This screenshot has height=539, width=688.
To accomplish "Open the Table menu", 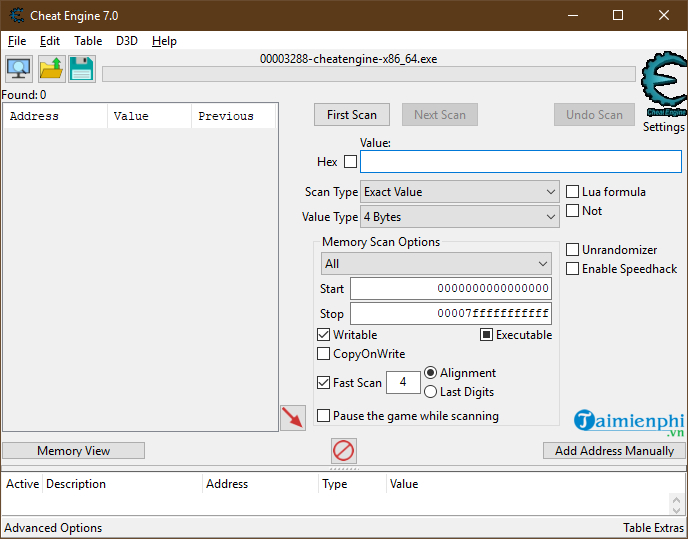I will click(x=88, y=41).
